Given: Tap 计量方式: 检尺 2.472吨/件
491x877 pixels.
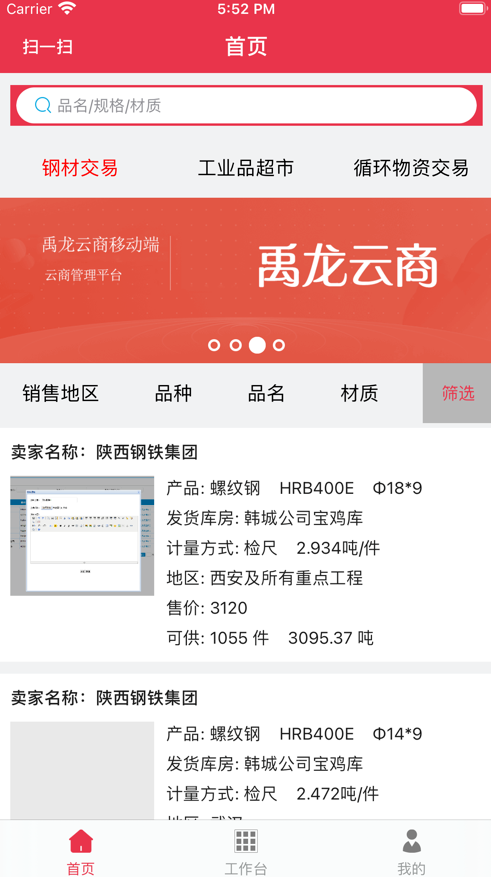Looking at the screenshot, I should 273,794.
